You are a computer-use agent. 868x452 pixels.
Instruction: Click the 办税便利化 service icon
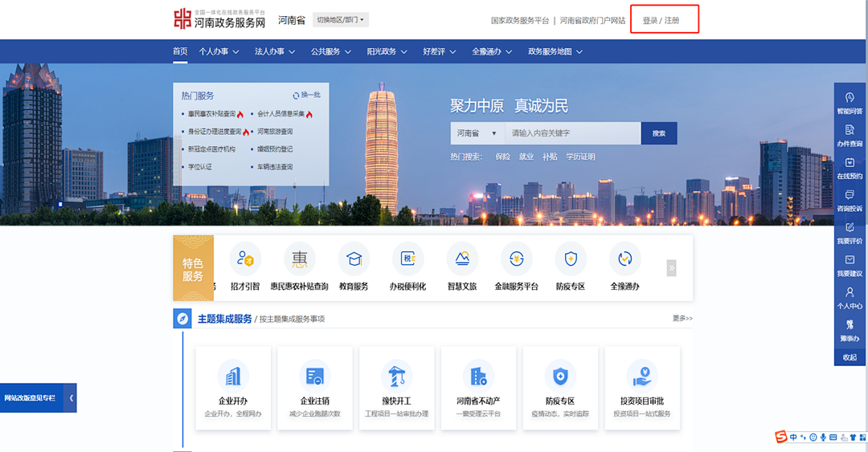point(407,260)
